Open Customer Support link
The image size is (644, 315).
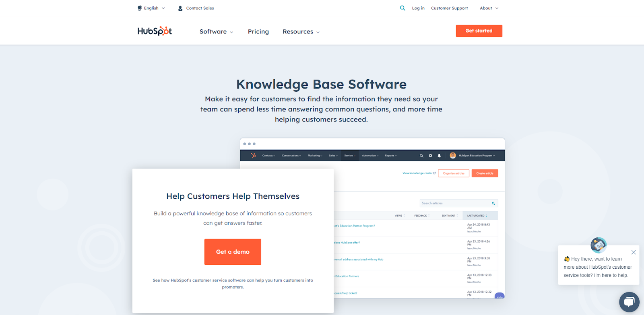tap(450, 8)
